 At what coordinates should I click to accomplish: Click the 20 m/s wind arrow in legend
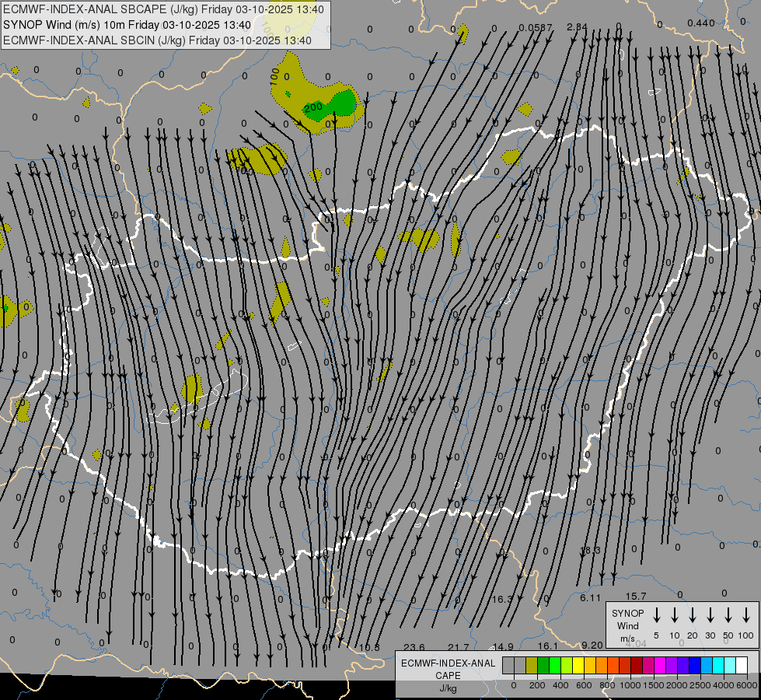coord(692,615)
